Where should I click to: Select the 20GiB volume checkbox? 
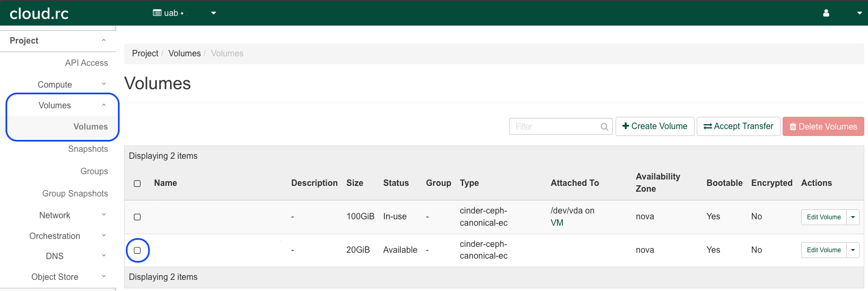pyautogui.click(x=137, y=250)
